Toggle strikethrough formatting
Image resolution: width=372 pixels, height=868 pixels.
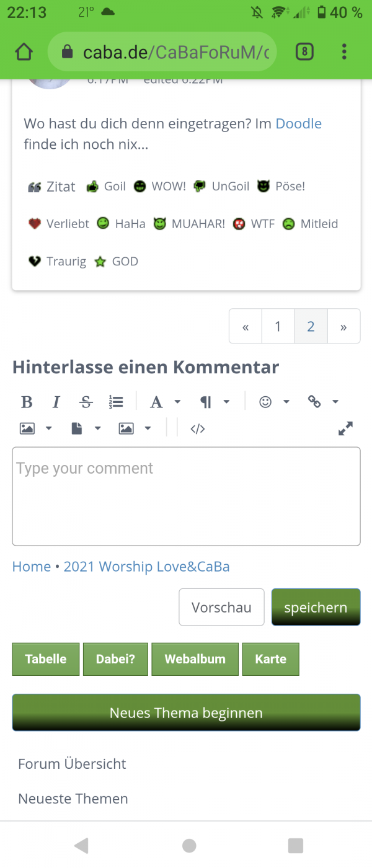[x=86, y=402]
